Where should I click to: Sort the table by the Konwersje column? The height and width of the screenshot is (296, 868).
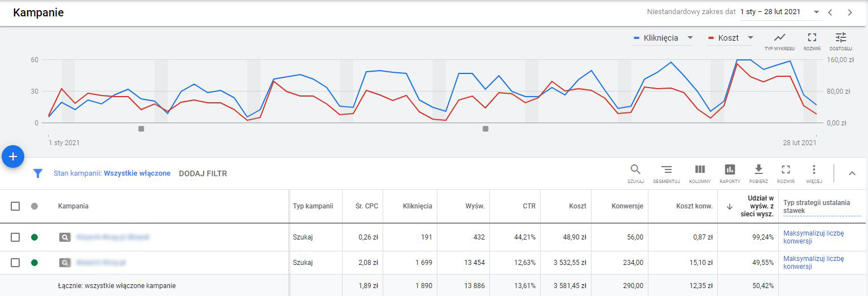pyautogui.click(x=627, y=206)
